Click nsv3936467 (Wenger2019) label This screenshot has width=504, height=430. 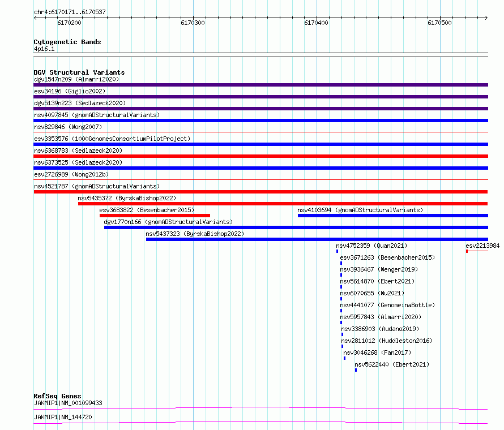pos(379,269)
